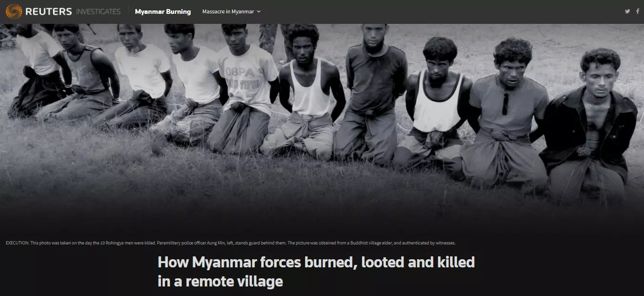Screen dimensions: 644x296
Task: Share the article via the Twitter icon
Action: pyautogui.click(x=627, y=11)
